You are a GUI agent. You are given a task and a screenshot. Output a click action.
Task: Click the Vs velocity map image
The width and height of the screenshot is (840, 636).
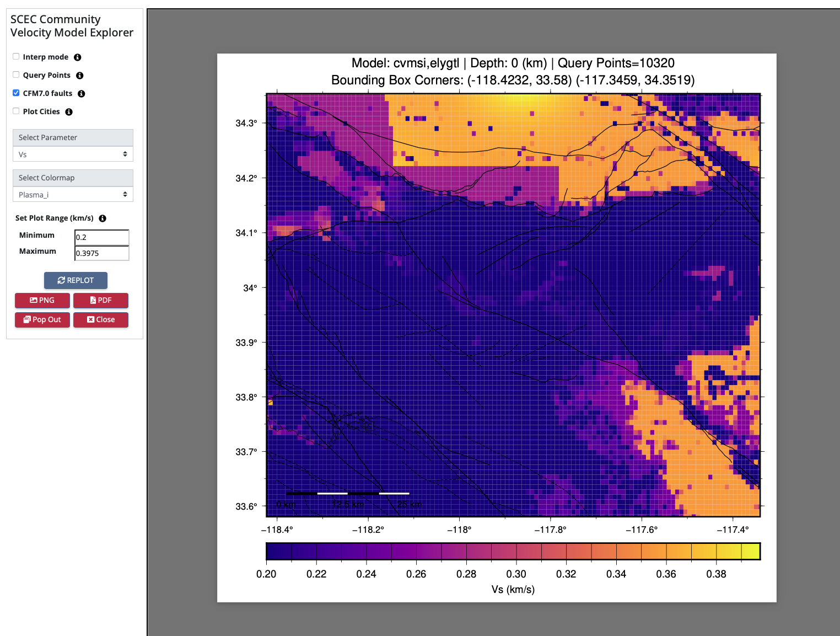pyautogui.click(x=513, y=305)
